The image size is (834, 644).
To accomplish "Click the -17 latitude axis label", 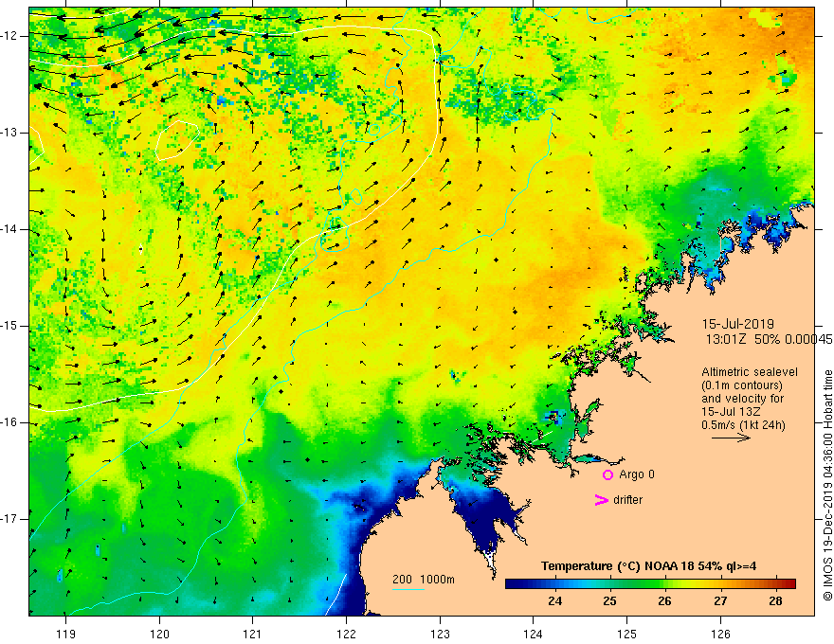I will [9, 519].
